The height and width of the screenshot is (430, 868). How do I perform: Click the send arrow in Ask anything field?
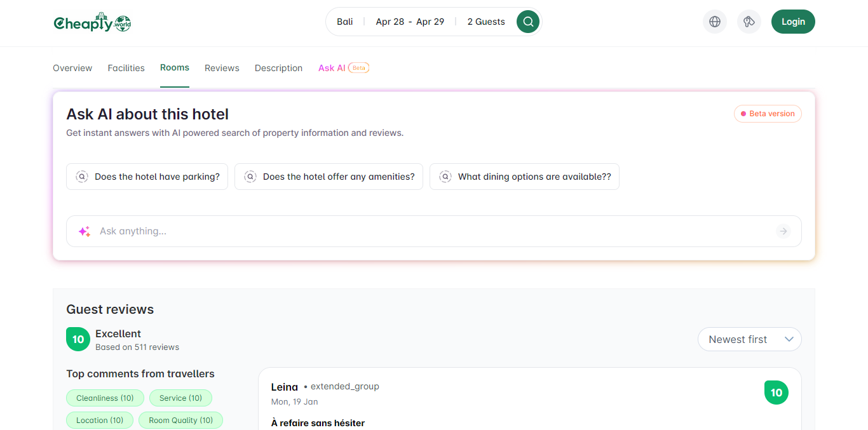783,231
